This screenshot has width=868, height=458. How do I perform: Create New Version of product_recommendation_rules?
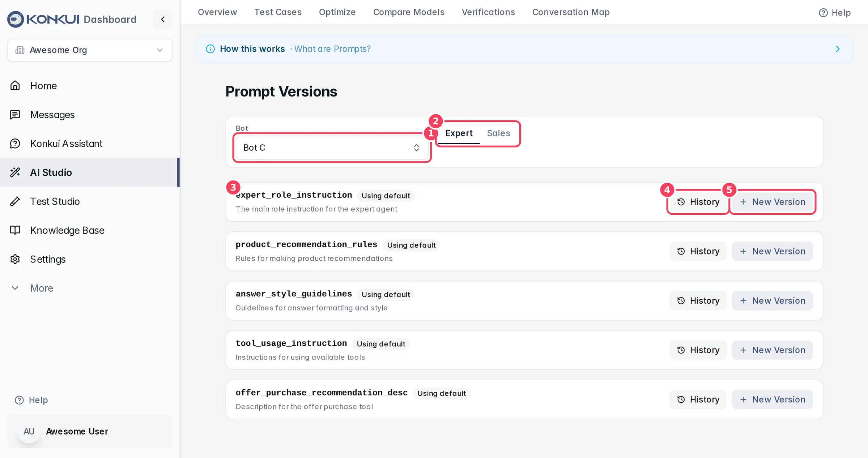[x=772, y=251]
